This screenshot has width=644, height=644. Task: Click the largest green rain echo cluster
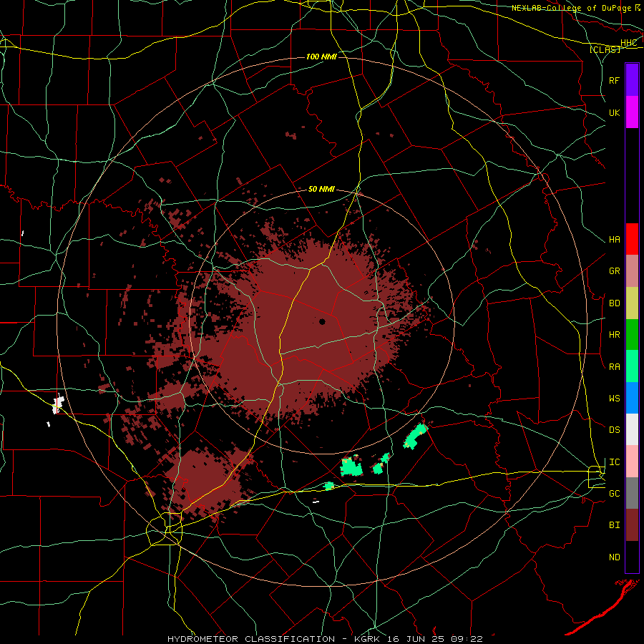pyautogui.click(x=351, y=467)
